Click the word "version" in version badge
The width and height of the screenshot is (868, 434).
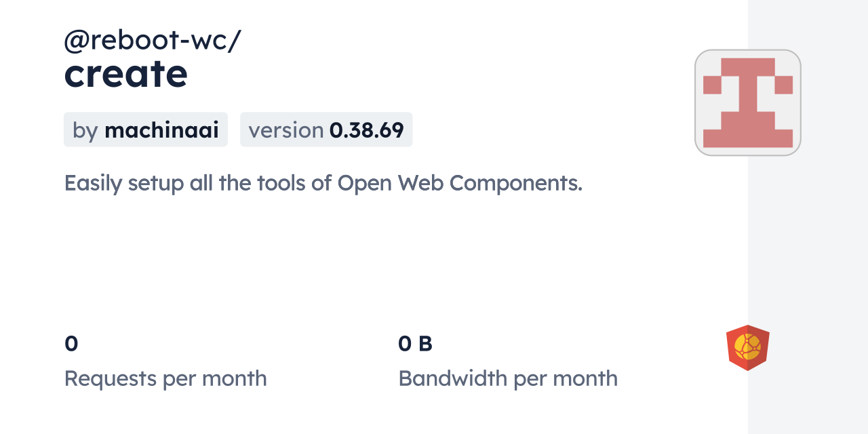285,130
